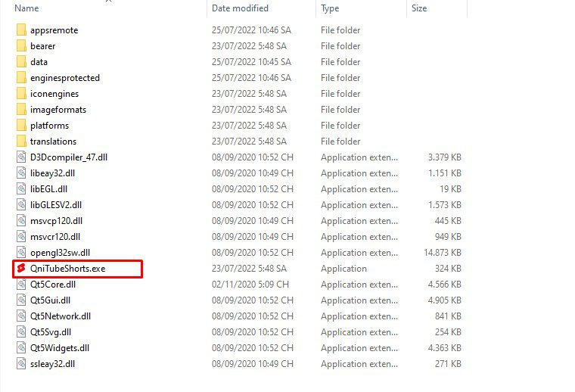Select the libEGL.dll file name
Viewport: 575px width, 392px height.
point(48,189)
